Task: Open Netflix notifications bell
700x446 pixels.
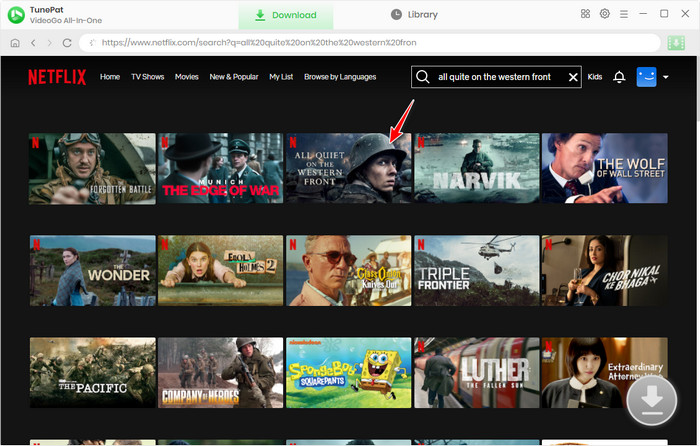Action: point(619,77)
